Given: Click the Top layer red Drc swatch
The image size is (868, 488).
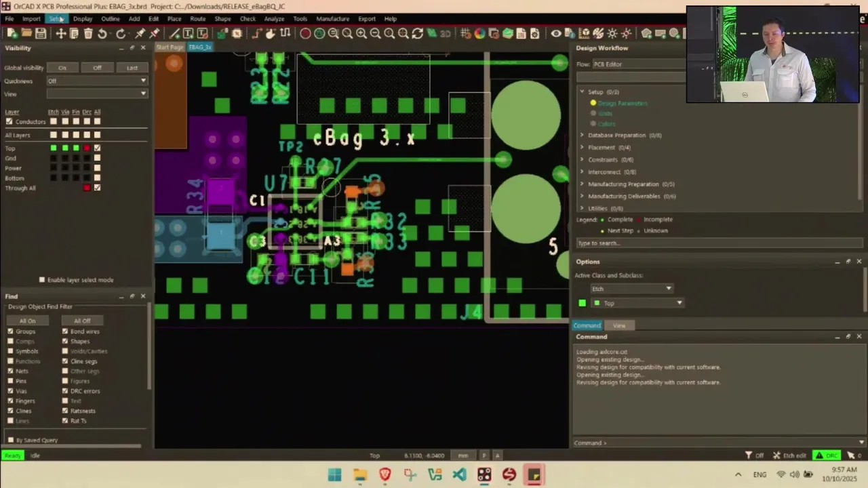Looking at the screenshot, I should tap(87, 148).
